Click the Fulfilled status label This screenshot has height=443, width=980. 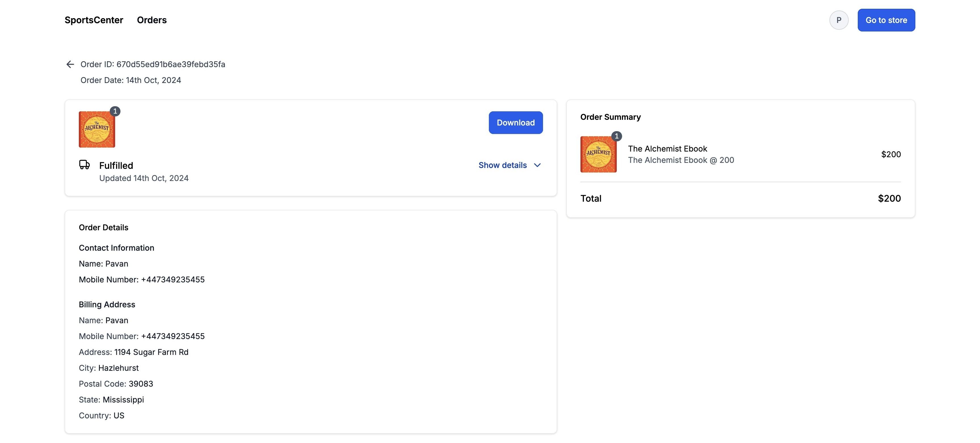[x=116, y=165]
